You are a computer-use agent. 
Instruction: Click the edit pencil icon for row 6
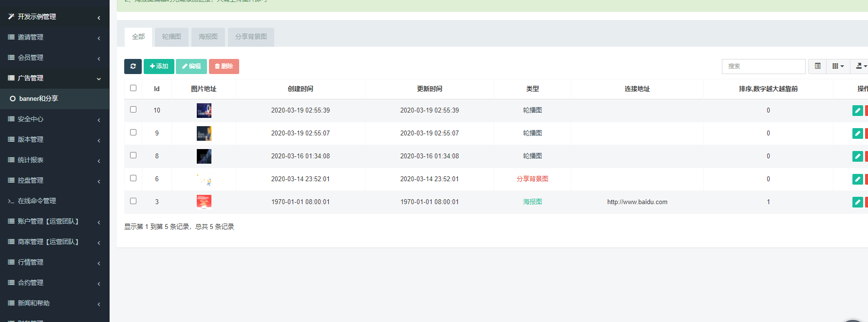click(857, 179)
